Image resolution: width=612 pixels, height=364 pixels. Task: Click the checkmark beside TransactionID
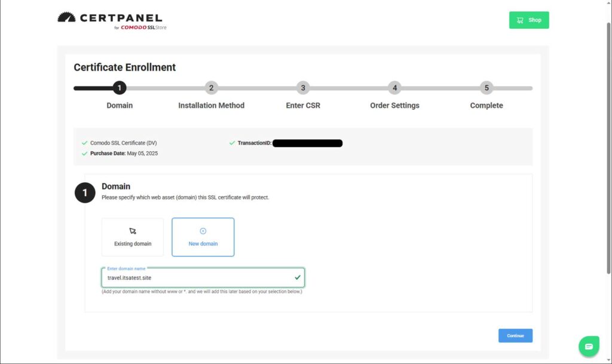point(232,143)
